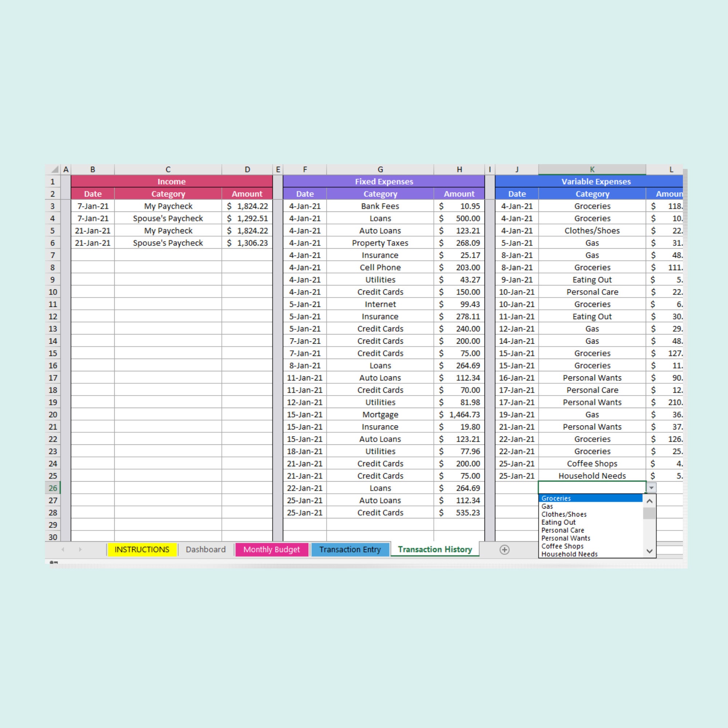Select Income Amount header cell

tap(247, 194)
